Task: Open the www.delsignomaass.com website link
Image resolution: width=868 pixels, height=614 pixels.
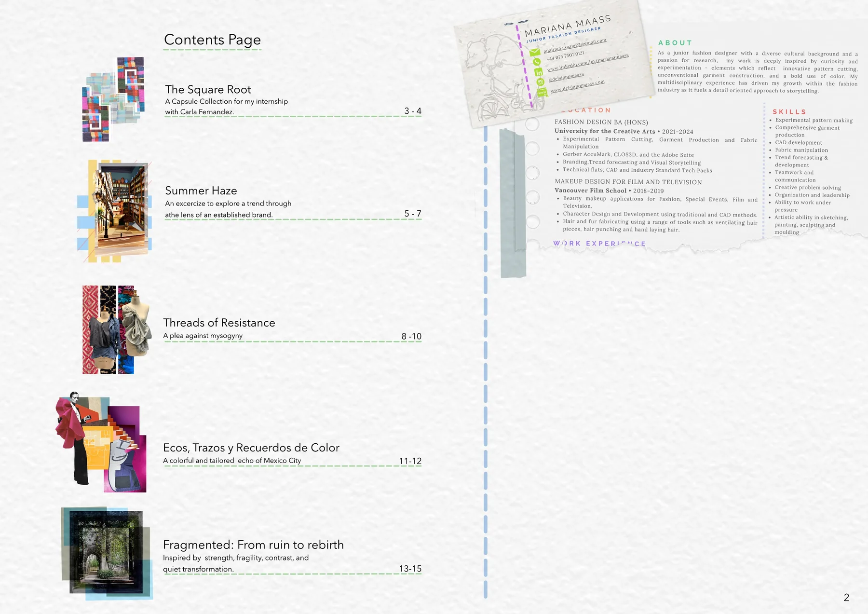Action: pos(577,86)
